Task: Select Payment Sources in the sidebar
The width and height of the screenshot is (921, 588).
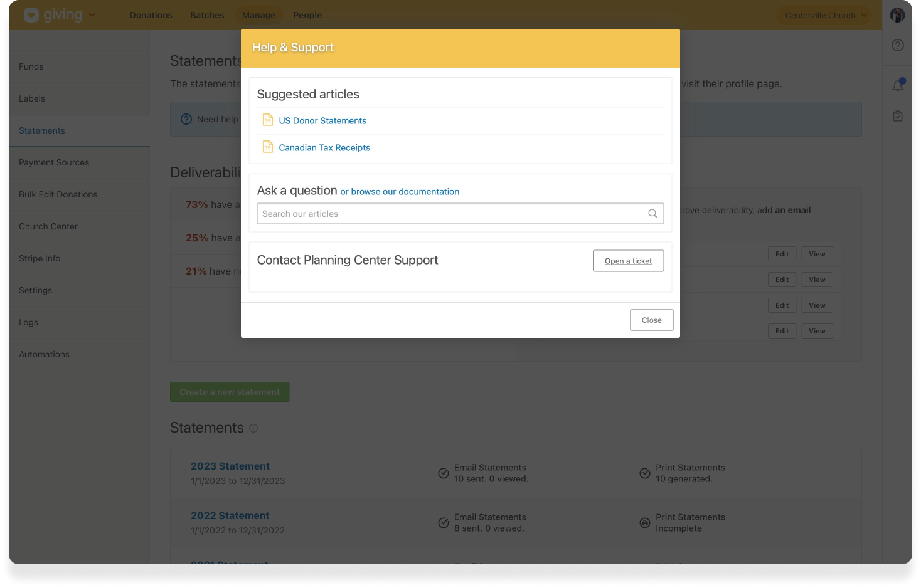Action: click(54, 162)
